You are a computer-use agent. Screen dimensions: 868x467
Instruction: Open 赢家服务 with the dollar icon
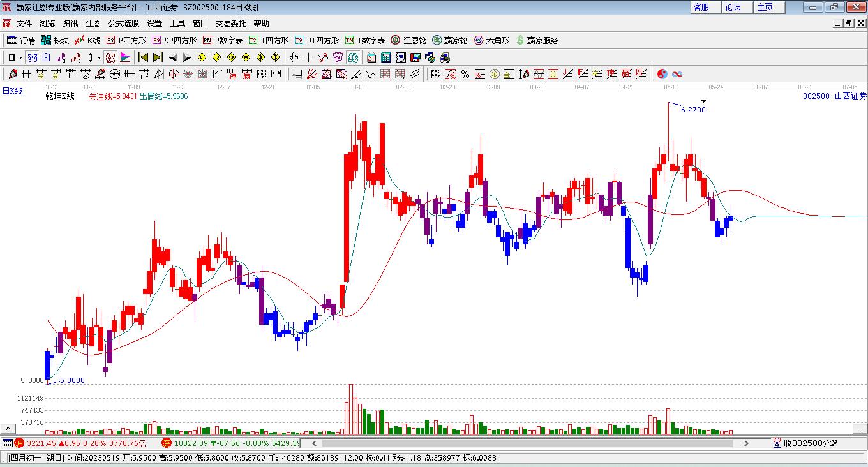click(537, 40)
